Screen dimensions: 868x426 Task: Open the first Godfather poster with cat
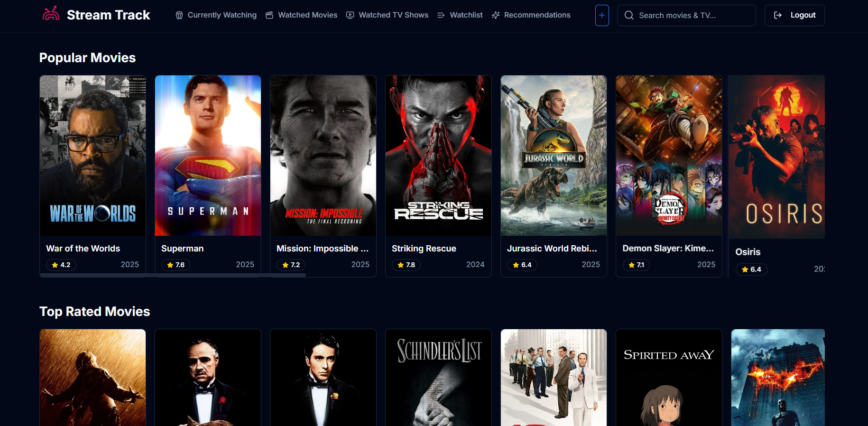point(208,378)
